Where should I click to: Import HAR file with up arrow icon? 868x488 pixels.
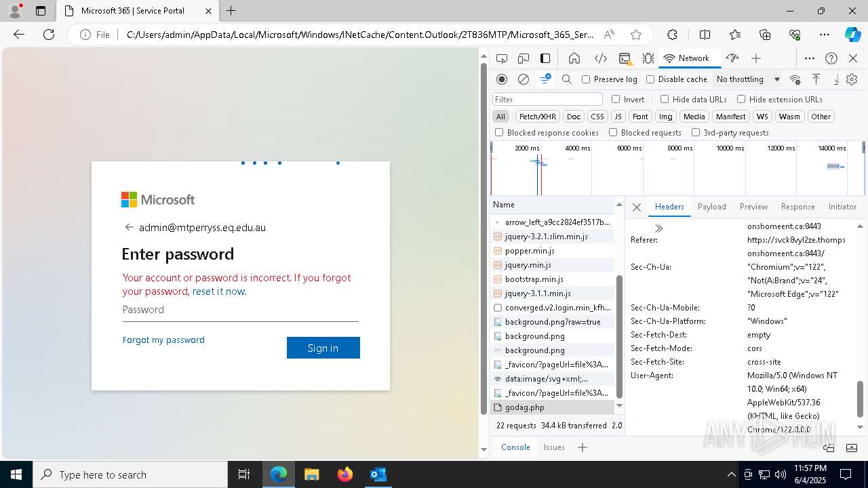(816, 79)
